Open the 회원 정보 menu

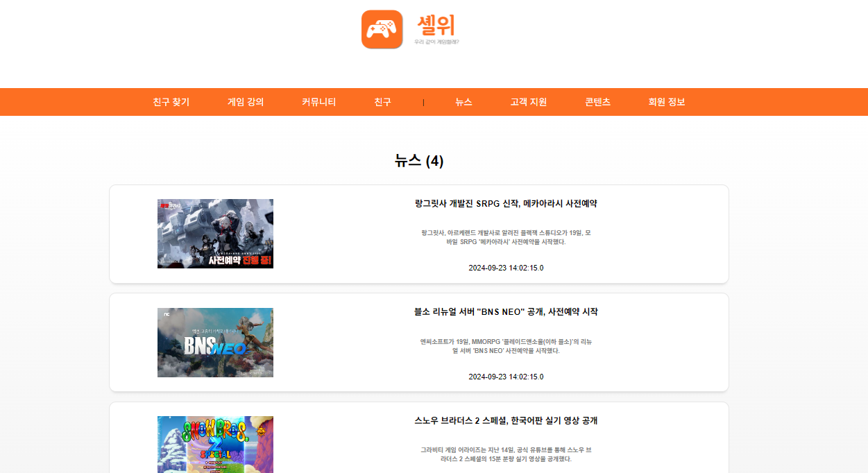(667, 102)
